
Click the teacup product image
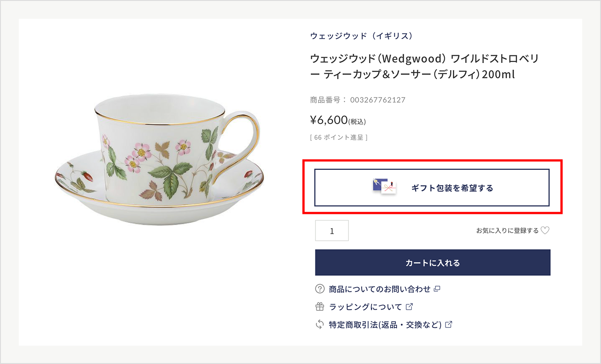point(160,159)
